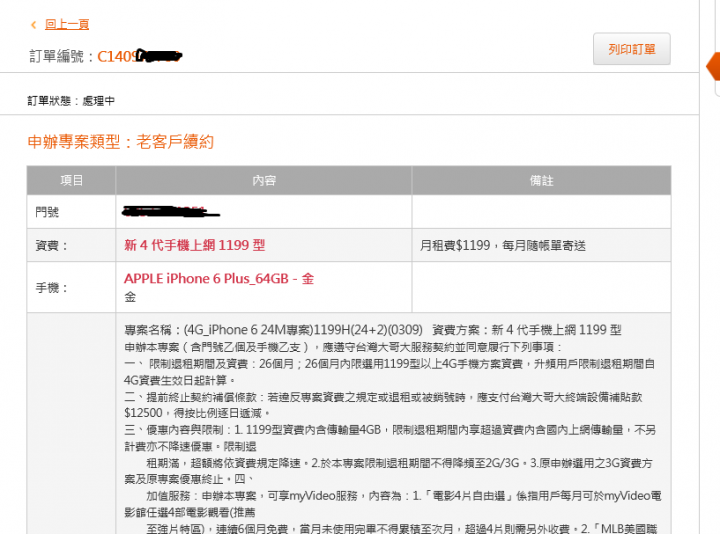Click the 列印訂單 print order button
The image size is (720, 534).
(x=631, y=49)
